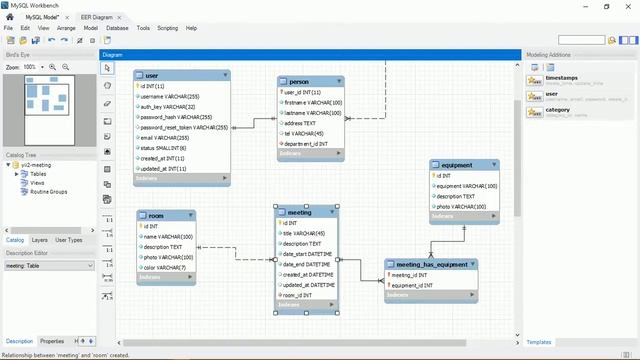Click the open model folder icon
Viewport: 640px width, 360px height.
click(23, 40)
